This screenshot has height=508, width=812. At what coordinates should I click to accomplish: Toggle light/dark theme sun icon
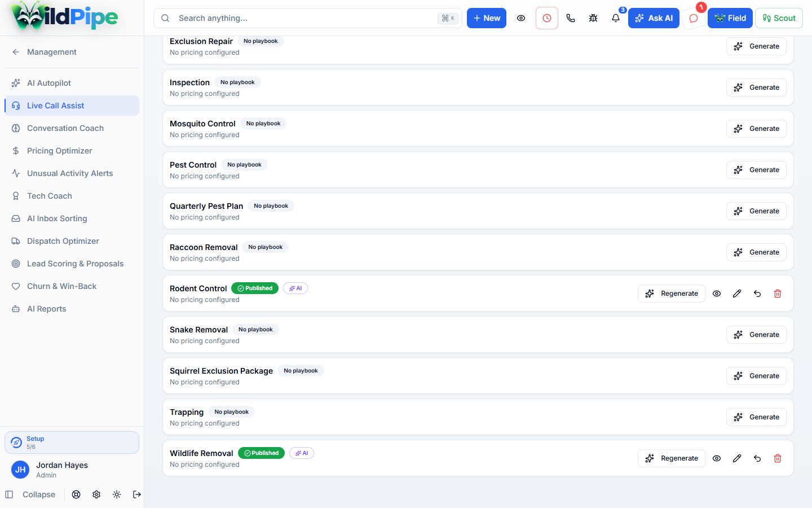click(117, 494)
